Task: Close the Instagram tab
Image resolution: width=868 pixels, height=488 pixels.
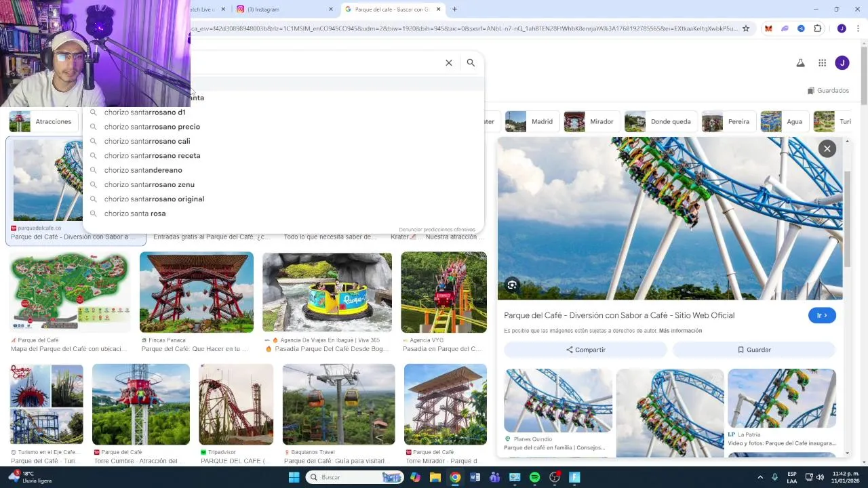Action: click(x=331, y=9)
